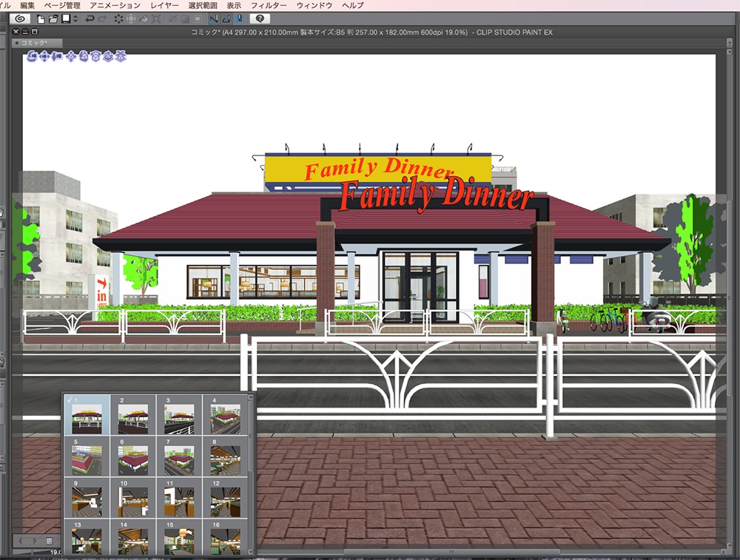Click the preset list scroll-up arrow
This screenshot has height=560, width=740.
click(251, 398)
